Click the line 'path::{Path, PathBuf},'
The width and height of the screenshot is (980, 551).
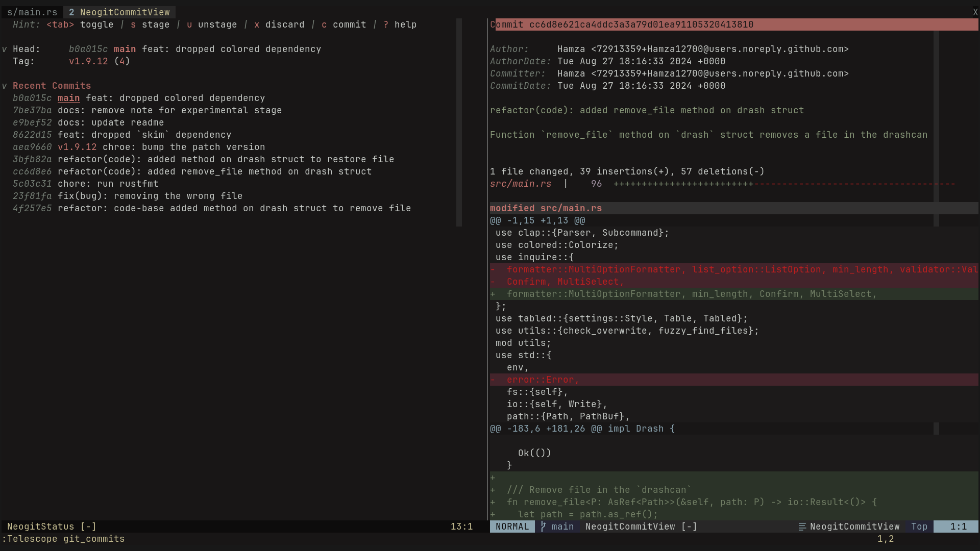568,416
